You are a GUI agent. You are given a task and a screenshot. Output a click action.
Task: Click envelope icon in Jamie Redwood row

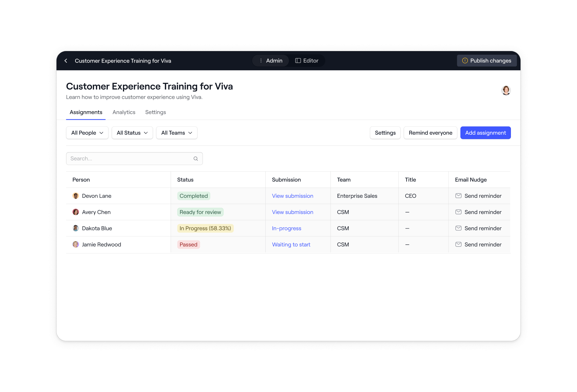coord(458,244)
